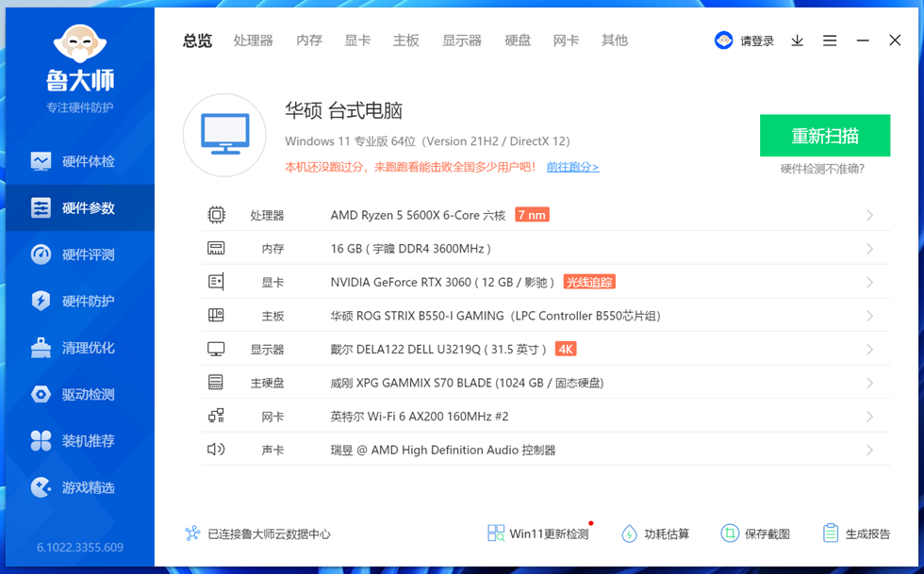
Task: Expand the 显卡 row chevron
Action: coord(869,283)
